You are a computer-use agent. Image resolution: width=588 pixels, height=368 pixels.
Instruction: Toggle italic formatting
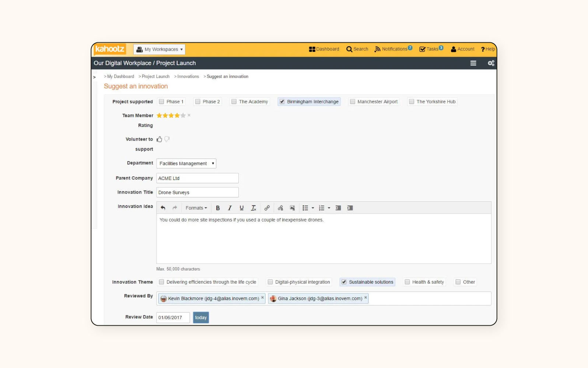(230, 208)
